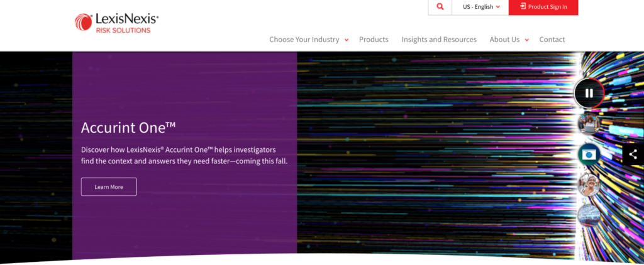Screen dimensions: 644x265
Task: Select the woman with laptop slide thumbnail
Action: pyautogui.click(x=589, y=124)
